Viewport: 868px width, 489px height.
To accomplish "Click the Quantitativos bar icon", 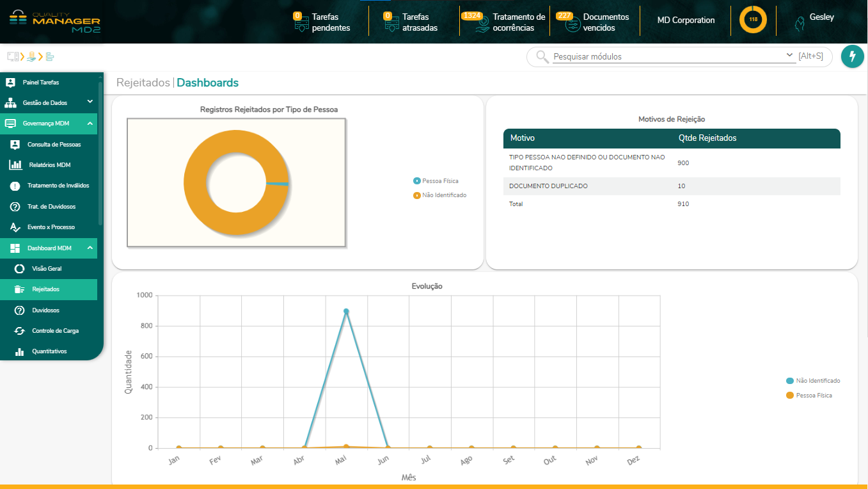I will click(20, 351).
